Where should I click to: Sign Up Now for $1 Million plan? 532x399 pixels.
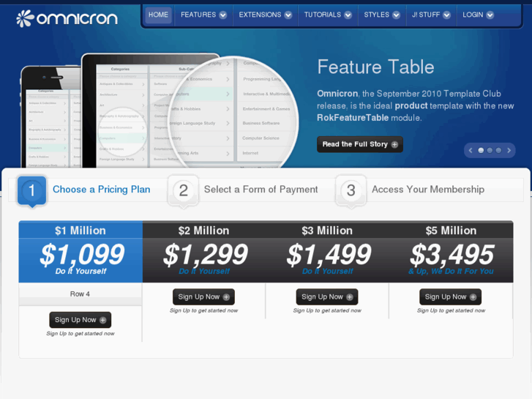[x=80, y=320]
